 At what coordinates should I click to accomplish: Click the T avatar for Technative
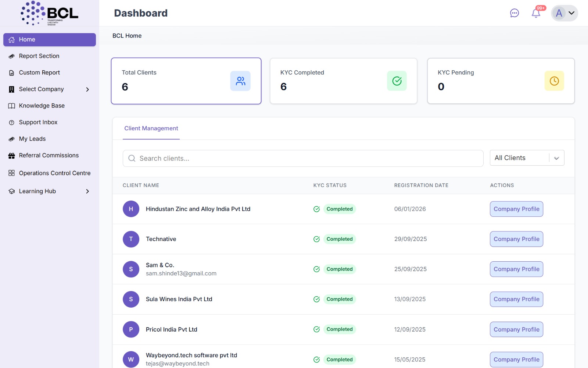131,239
